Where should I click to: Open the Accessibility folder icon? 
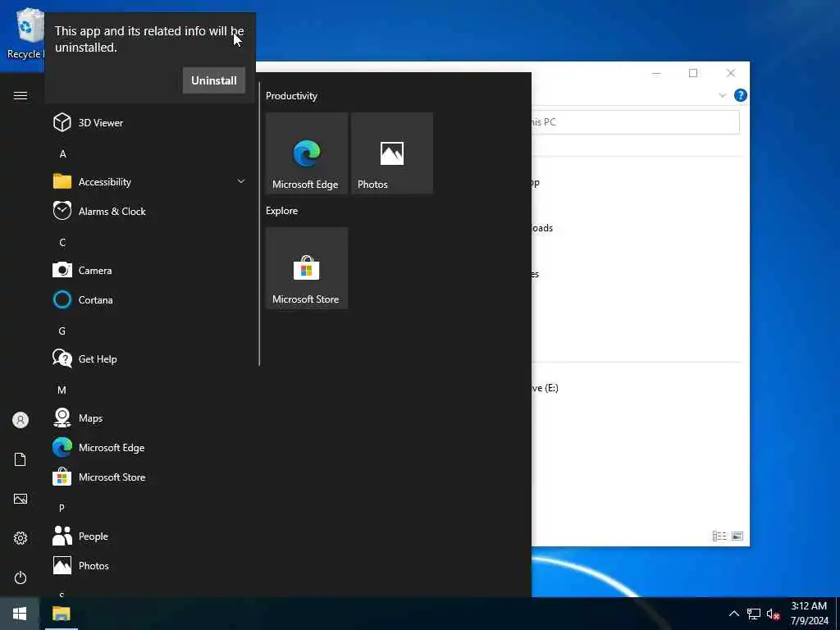(x=62, y=181)
